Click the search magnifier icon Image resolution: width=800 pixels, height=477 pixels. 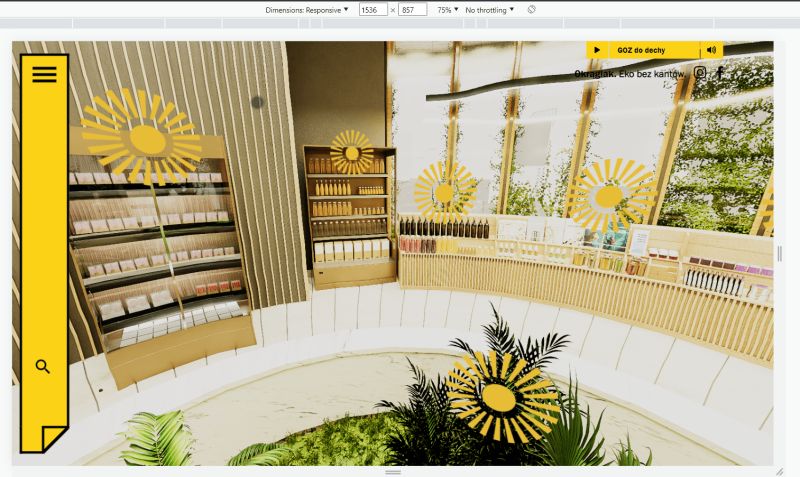pos(43,366)
